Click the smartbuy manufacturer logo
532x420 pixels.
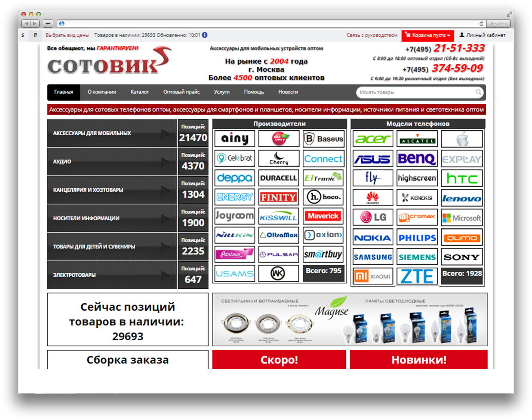pyautogui.click(x=323, y=254)
